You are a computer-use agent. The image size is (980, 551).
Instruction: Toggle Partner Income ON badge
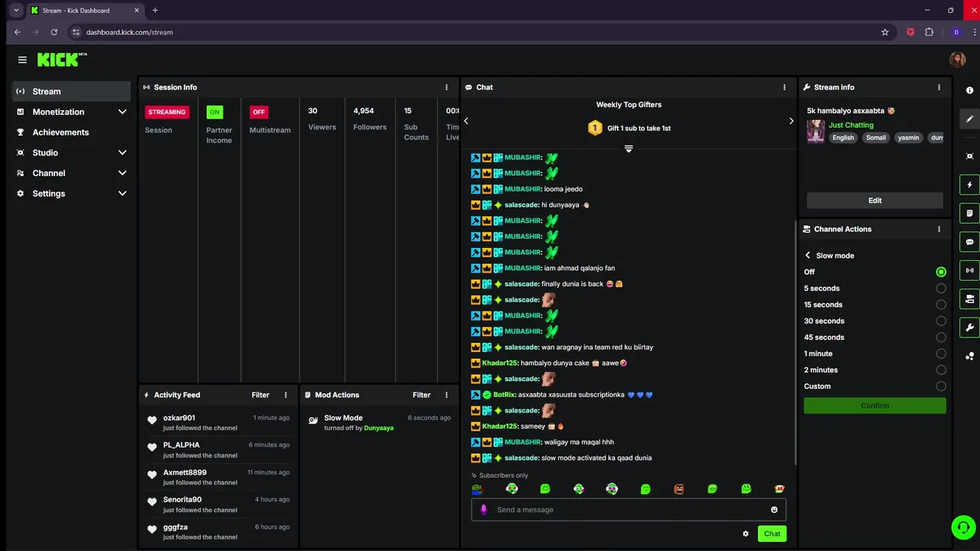(x=214, y=112)
